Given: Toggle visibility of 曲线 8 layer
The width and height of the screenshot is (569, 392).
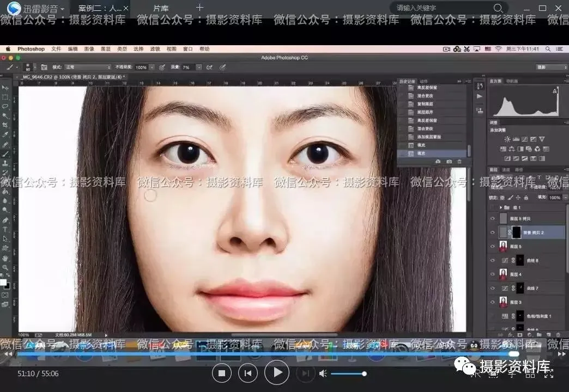Looking at the screenshot, I should point(493,260).
